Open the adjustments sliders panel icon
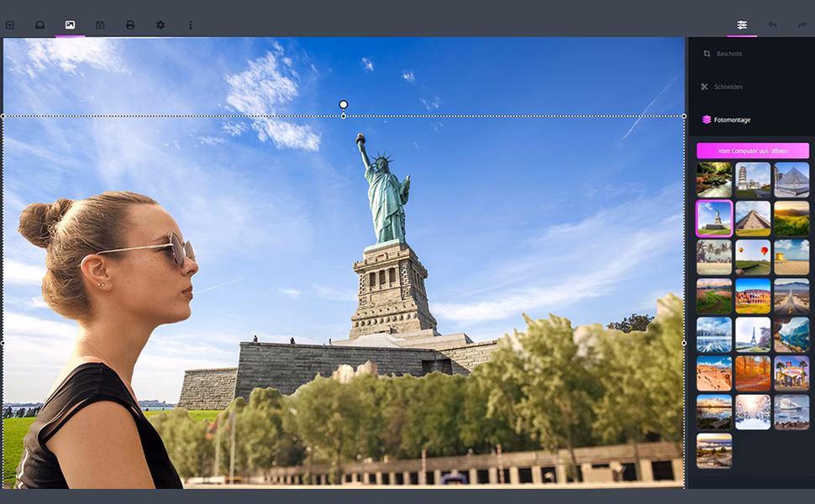The height and width of the screenshot is (504, 815). 742,25
